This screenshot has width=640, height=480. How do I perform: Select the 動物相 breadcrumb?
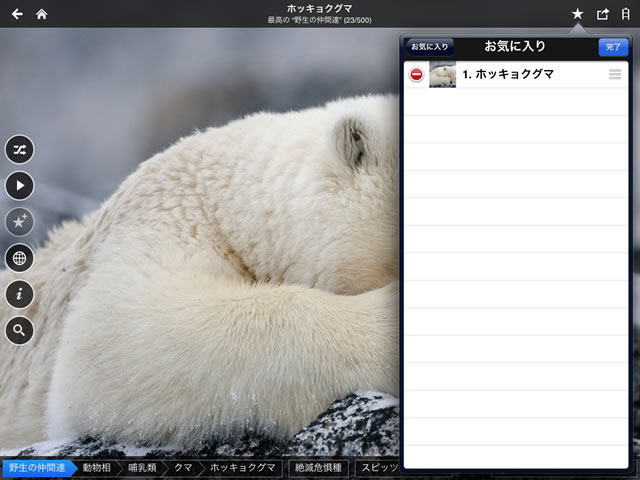pos(97,468)
